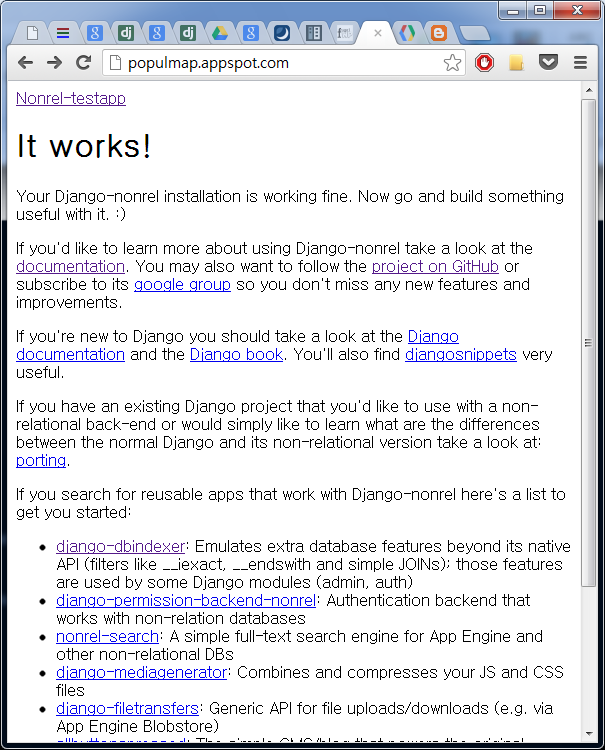Open the nonrel-search link
Viewport: 605px width, 750px height.
[108, 637]
